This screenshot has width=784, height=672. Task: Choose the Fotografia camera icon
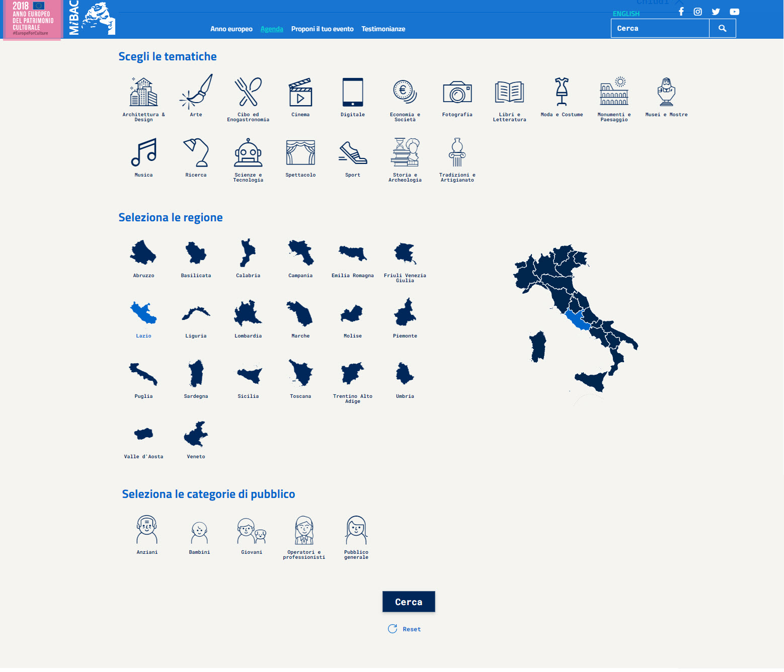[x=457, y=93]
